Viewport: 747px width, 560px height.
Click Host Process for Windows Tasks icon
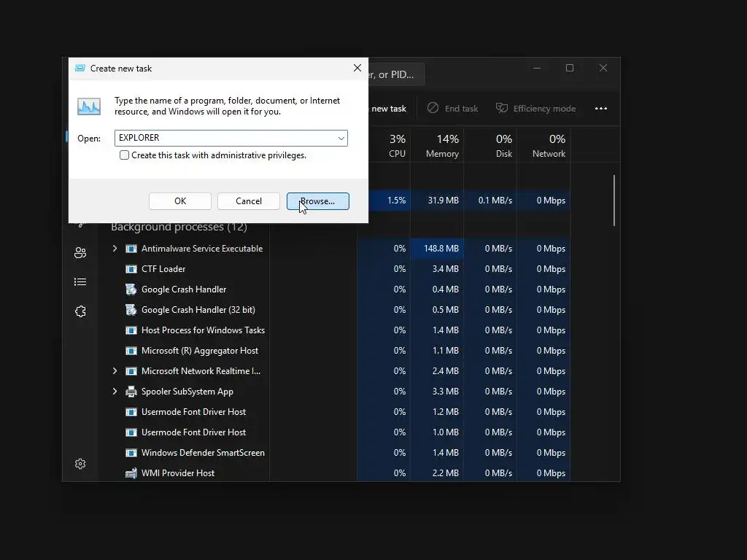coord(131,330)
